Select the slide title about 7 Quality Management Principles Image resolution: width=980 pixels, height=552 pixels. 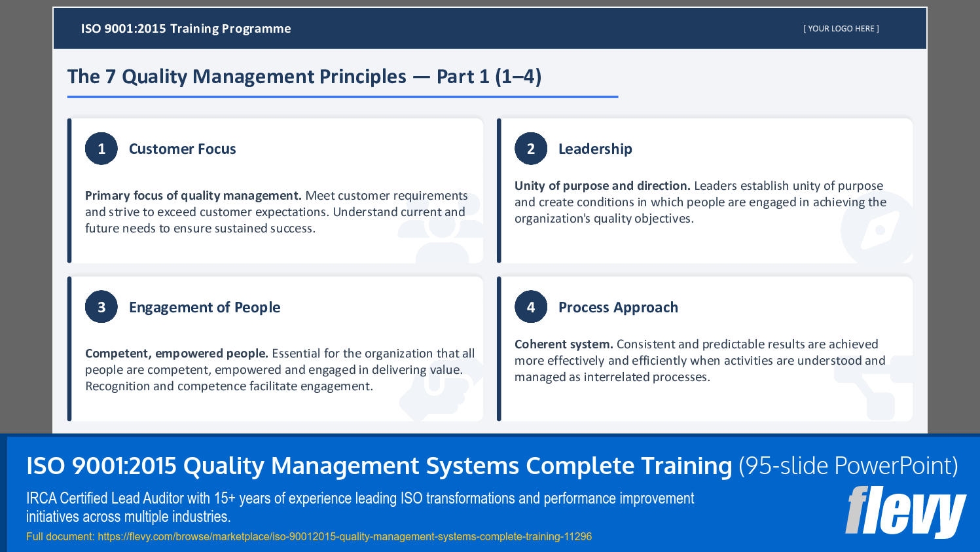click(305, 77)
